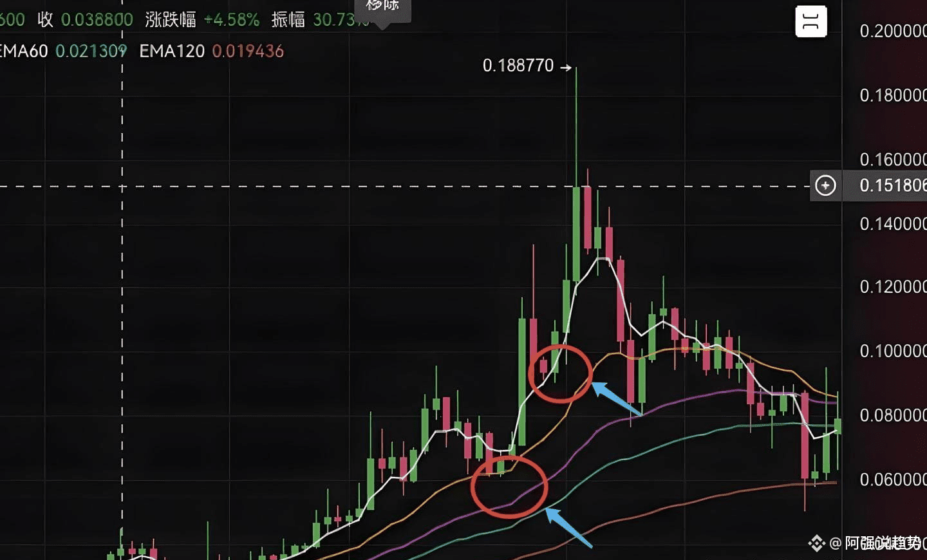Click the plus crosshair icon beside 0.151806

click(x=825, y=185)
